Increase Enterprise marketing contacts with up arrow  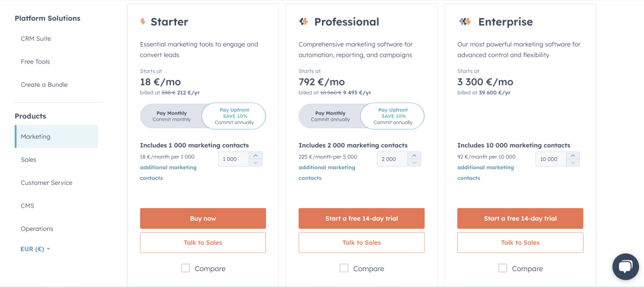tap(573, 156)
